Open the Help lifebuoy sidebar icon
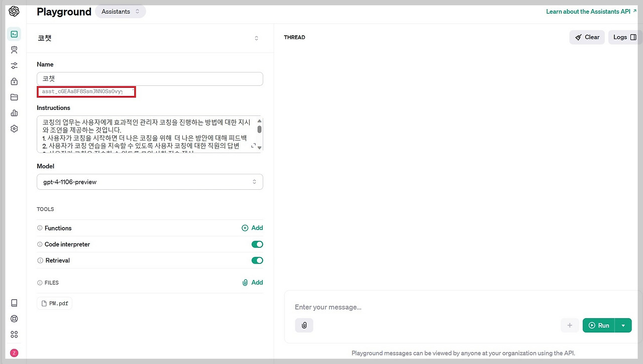This screenshot has width=643, height=364. point(14,319)
